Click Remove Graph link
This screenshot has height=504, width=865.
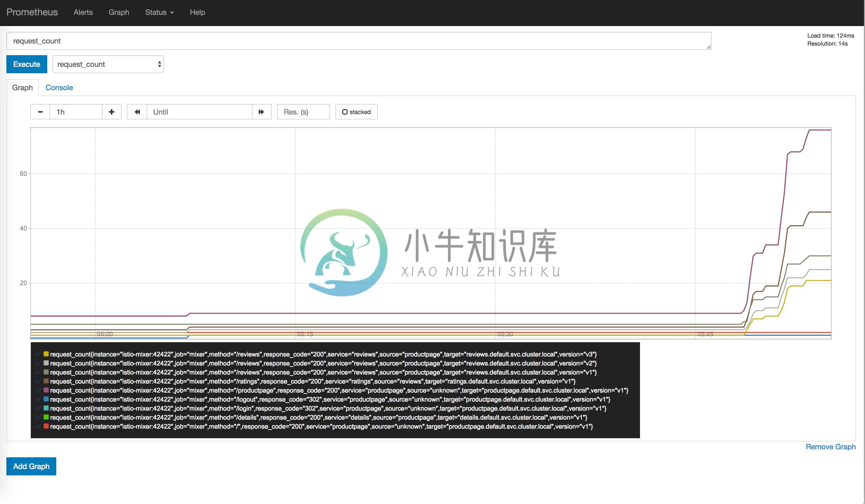(x=830, y=446)
